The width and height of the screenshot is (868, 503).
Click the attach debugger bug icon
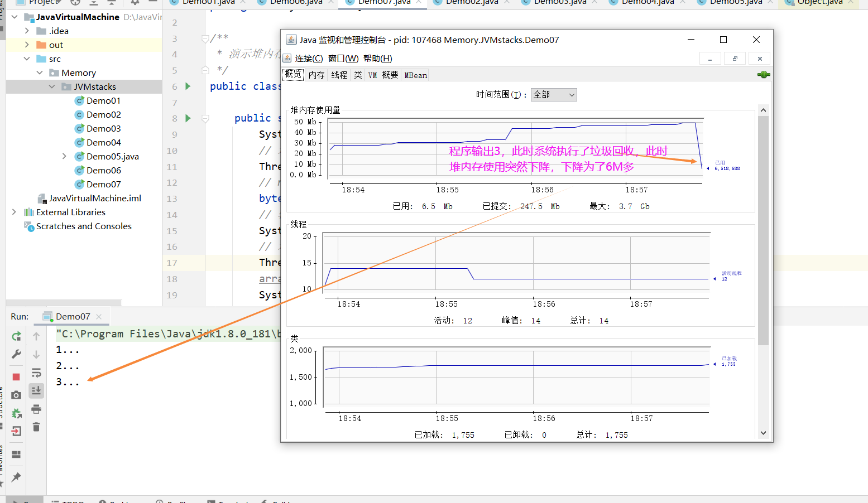tap(16, 413)
